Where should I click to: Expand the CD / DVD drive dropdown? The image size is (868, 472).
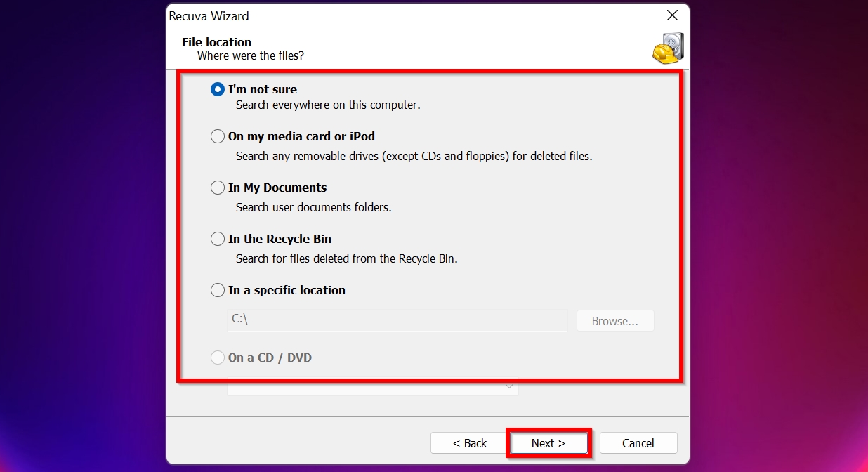point(510,387)
